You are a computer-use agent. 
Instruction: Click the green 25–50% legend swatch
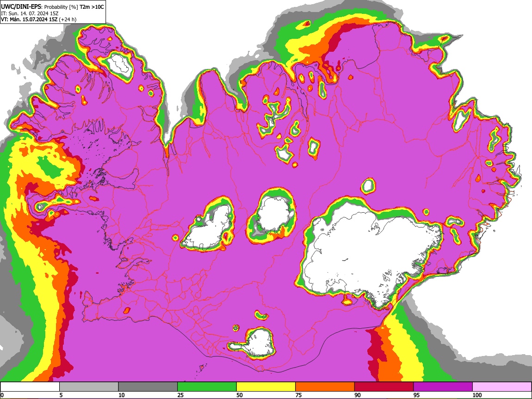click(207, 387)
